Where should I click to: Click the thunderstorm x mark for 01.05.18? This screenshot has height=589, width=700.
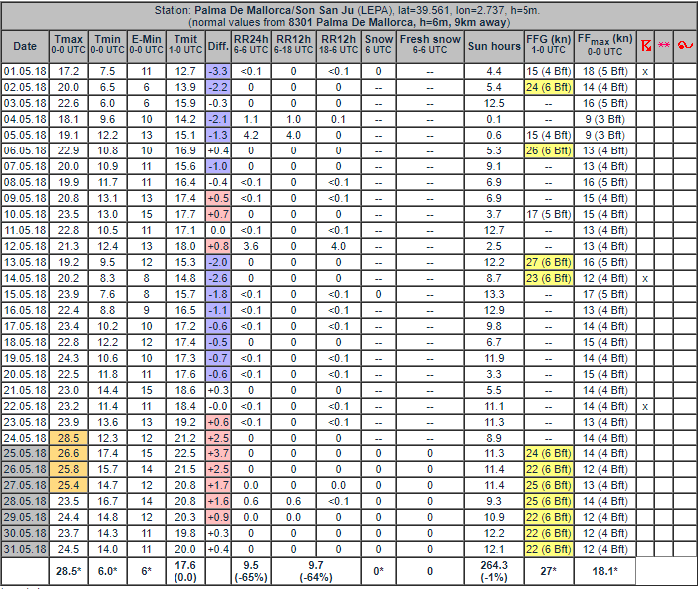(645, 71)
